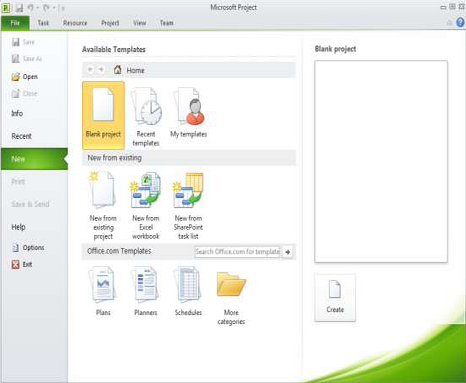Open the Undo history dropdown arrow

tap(37, 8)
